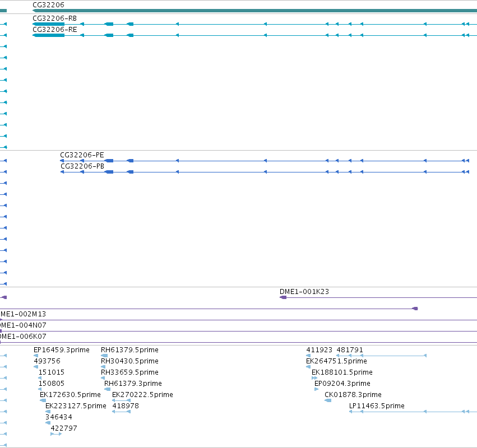Select the RH61379.3prime EST label
The image size is (477, 448).
[x=133, y=384]
